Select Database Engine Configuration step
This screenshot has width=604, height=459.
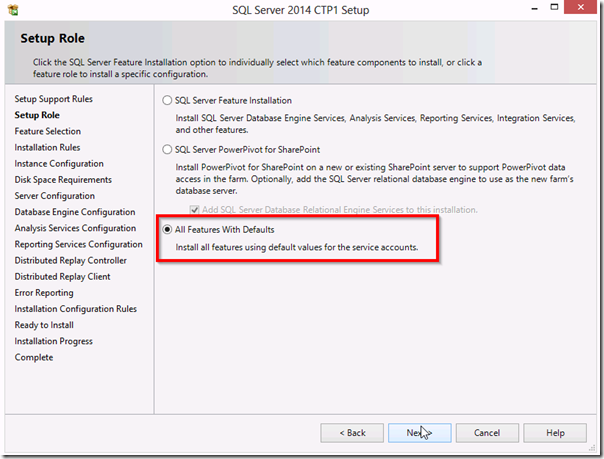75,212
